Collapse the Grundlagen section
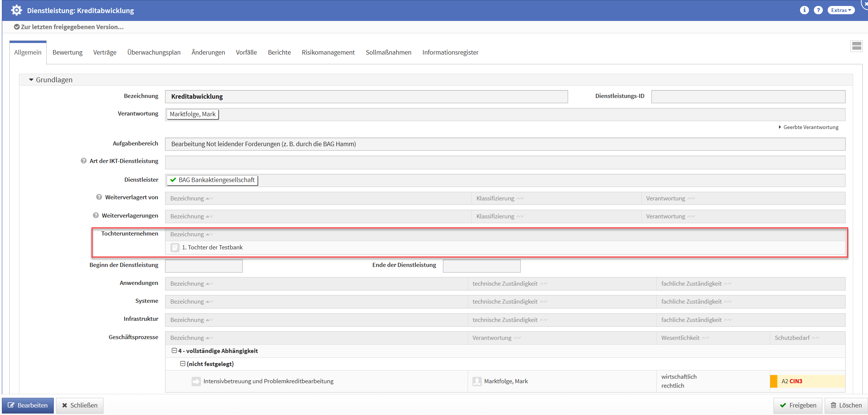This screenshot has width=868, height=415. (31, 80)
